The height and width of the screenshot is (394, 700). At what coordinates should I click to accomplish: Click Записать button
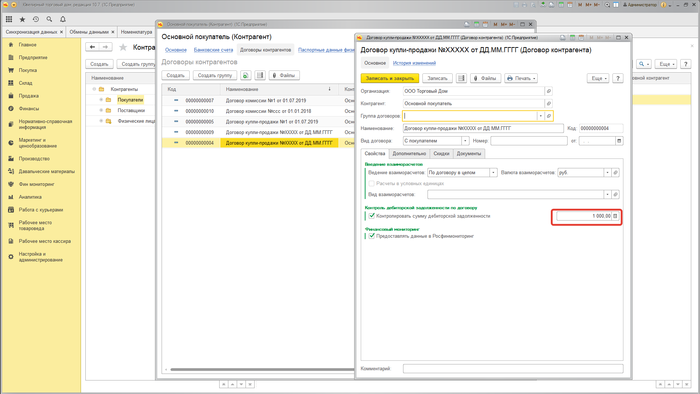[x=437, y=78]
